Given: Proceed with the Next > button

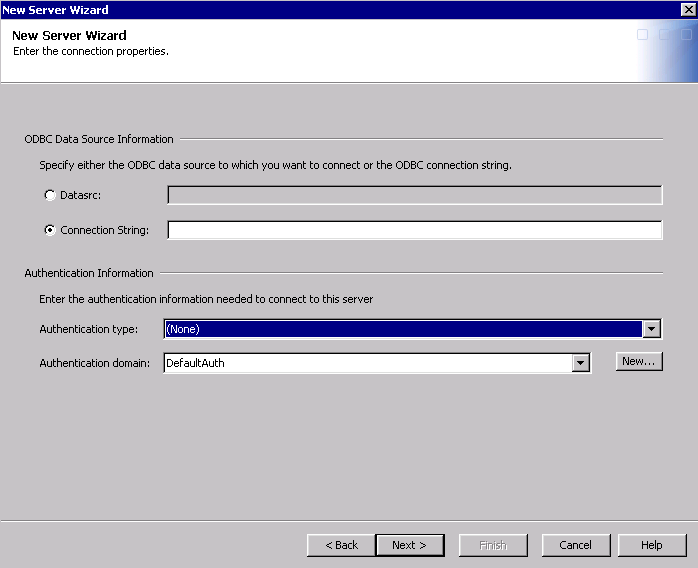Looking at the screenshot, I should 410,545.
